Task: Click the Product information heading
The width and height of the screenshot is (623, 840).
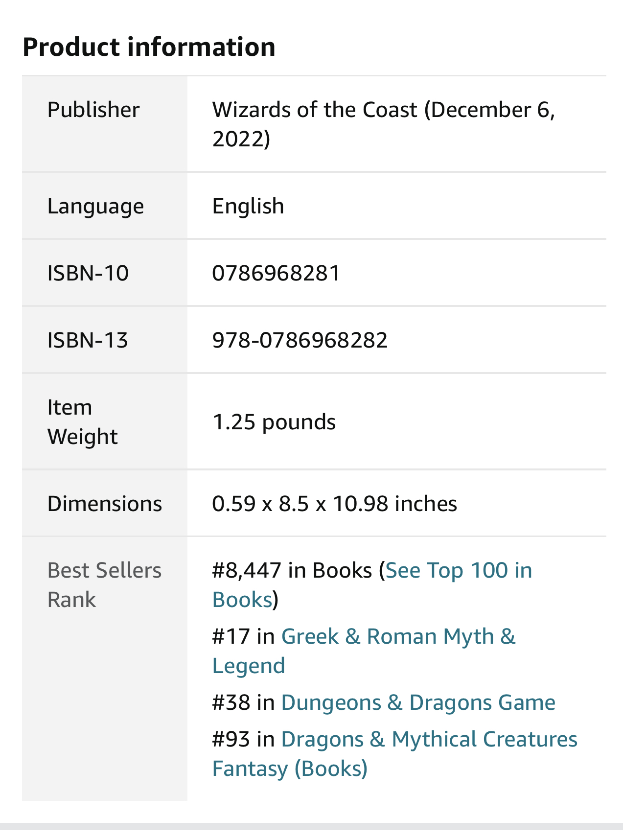Action: (149, 47)
